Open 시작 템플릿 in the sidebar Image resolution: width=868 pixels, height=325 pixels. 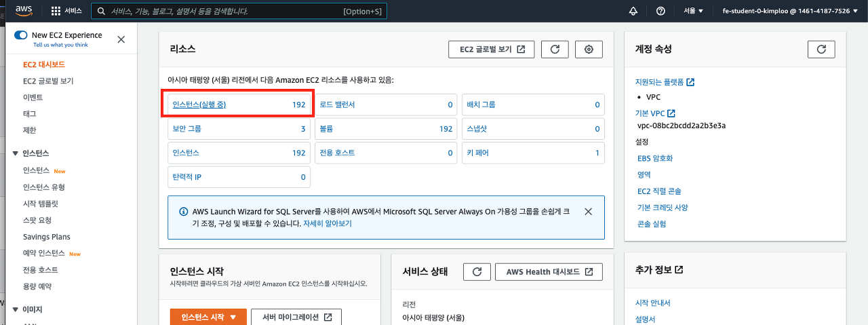[41, 204]
